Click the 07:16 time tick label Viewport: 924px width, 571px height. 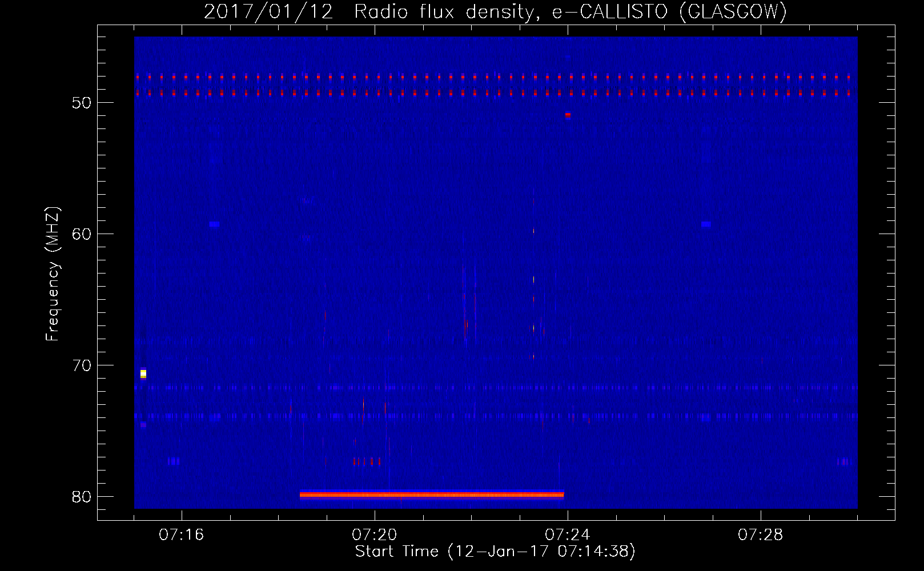click(182, 535)
